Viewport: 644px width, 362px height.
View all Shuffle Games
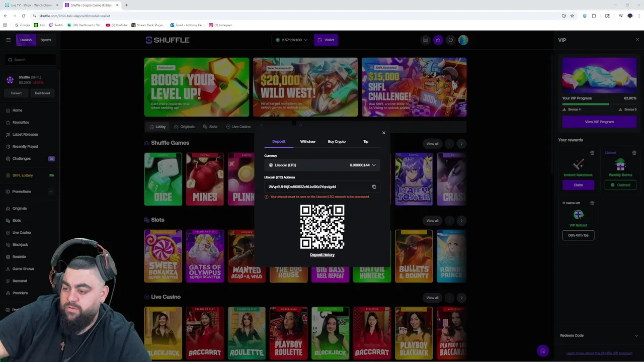(x=432, y=144)
